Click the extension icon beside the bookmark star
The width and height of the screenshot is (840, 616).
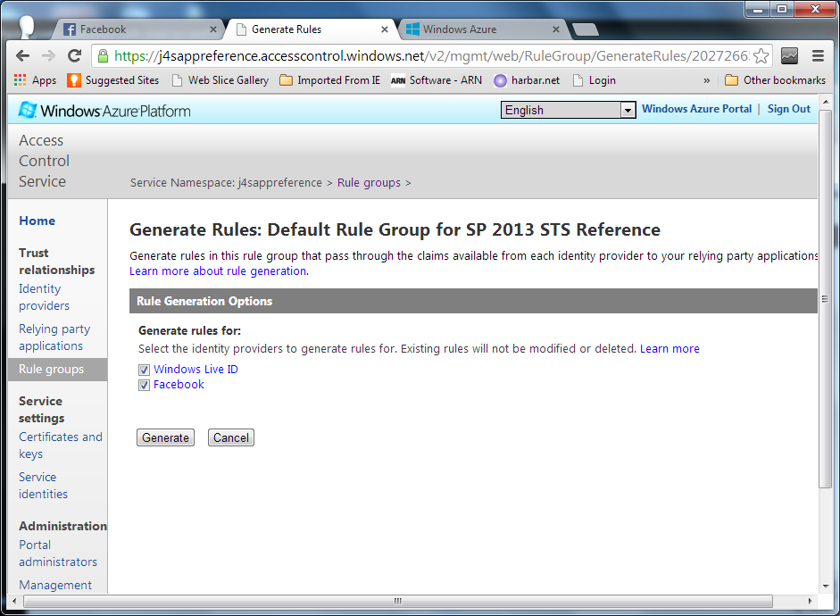pos(790,55)
